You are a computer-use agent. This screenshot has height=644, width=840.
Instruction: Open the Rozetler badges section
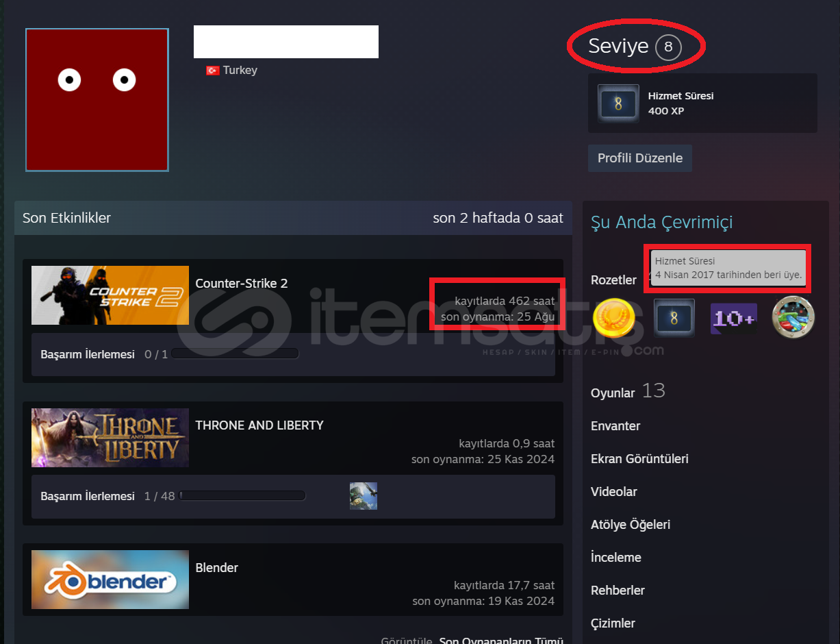point(613,280)
